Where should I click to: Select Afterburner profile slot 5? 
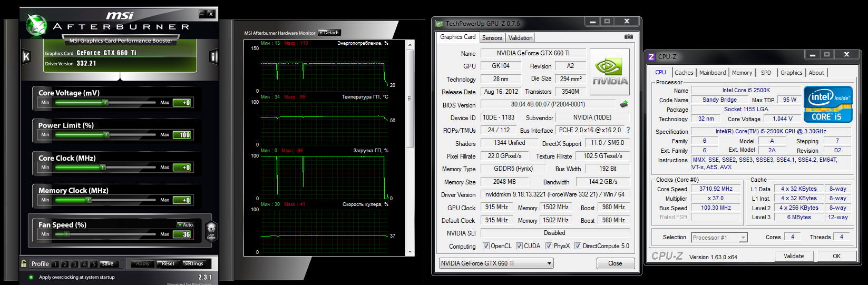click(93, 264)
